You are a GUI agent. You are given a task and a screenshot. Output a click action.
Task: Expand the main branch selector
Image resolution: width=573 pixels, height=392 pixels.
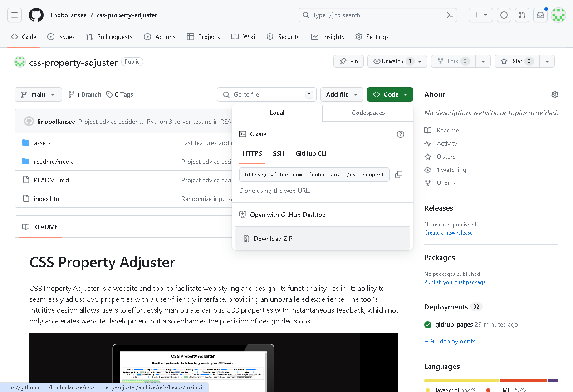38,94
